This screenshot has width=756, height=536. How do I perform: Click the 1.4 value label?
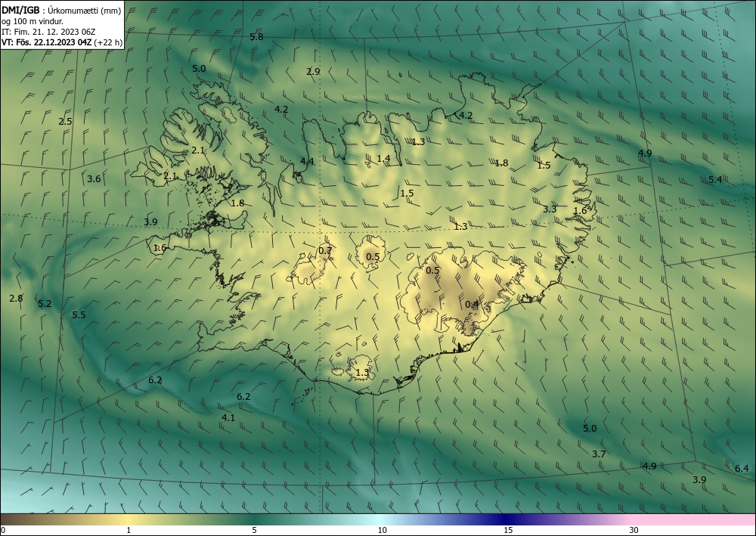click(383, 158)
